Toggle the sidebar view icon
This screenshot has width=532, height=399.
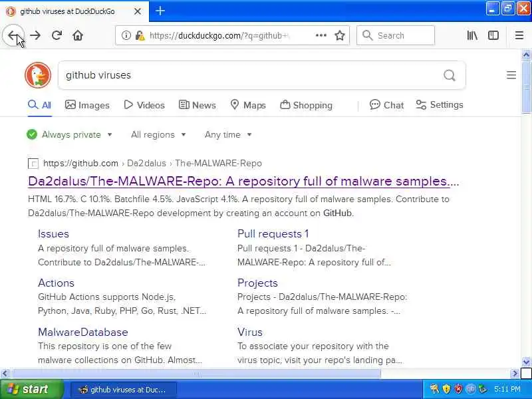493,35
